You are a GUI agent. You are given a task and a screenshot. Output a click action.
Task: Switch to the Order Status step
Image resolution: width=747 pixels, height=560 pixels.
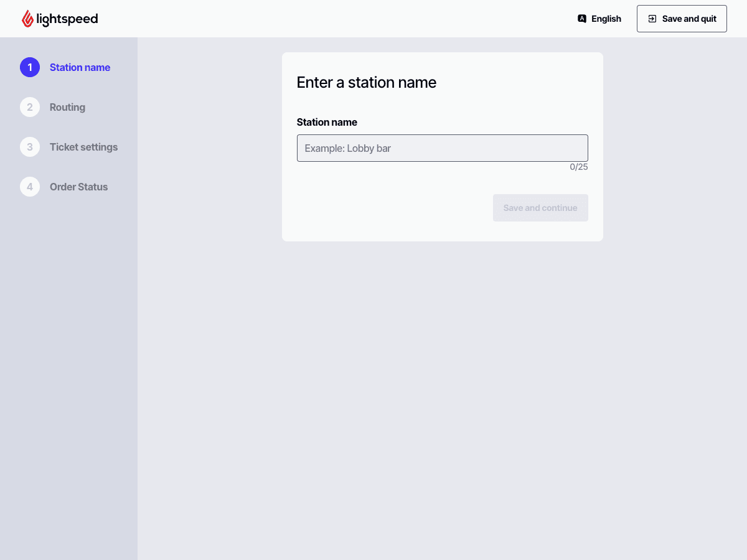pos(78,187)
